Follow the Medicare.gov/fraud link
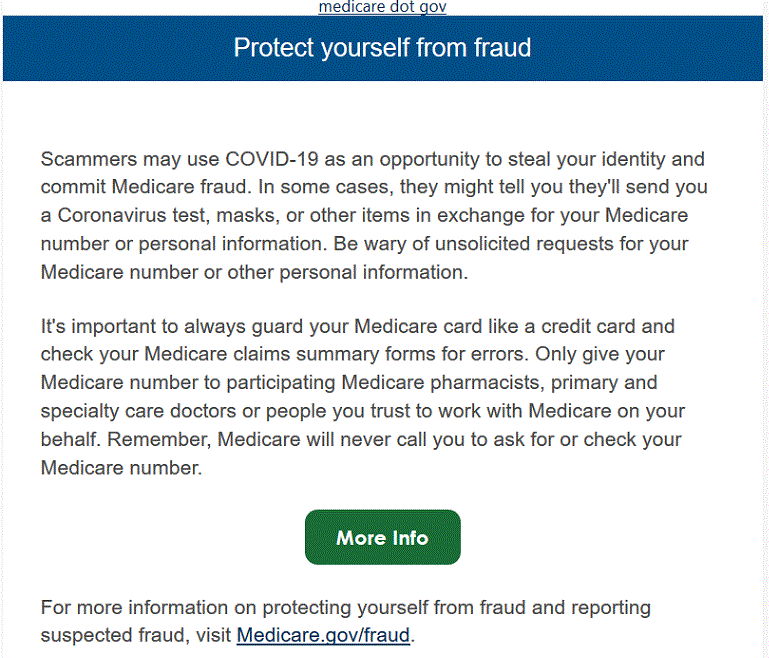The image size is (769, 658). click(323, 635)
